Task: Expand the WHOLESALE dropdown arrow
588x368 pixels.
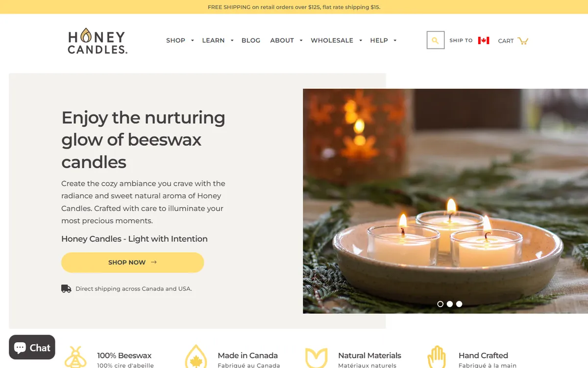Action: pos(360,41)
